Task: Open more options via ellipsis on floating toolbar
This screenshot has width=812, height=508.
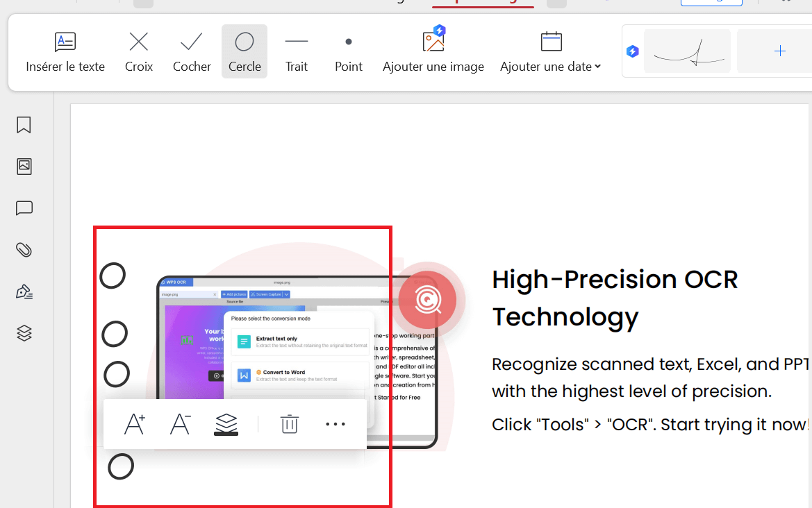Action: tap(335, 424)
